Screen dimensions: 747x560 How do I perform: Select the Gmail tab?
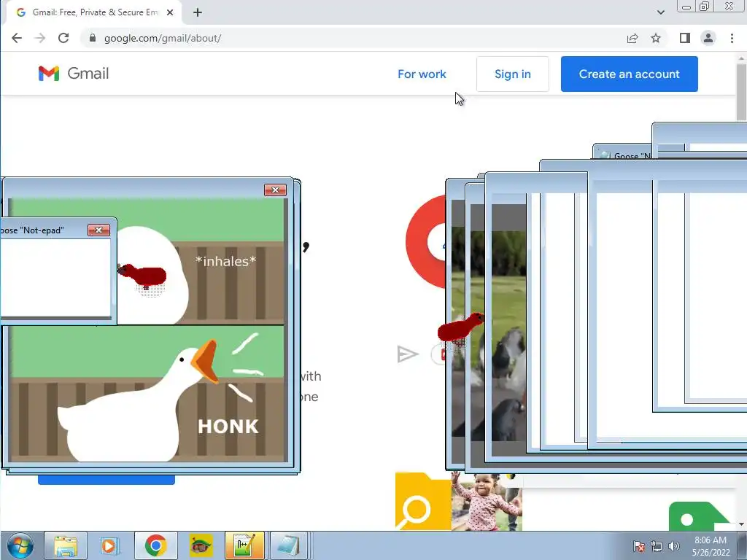[x=94, y=13]
